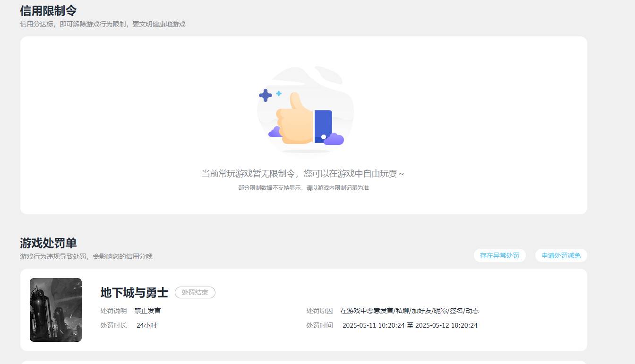Click the small sparkle icon near thumb

pos(279,93)
